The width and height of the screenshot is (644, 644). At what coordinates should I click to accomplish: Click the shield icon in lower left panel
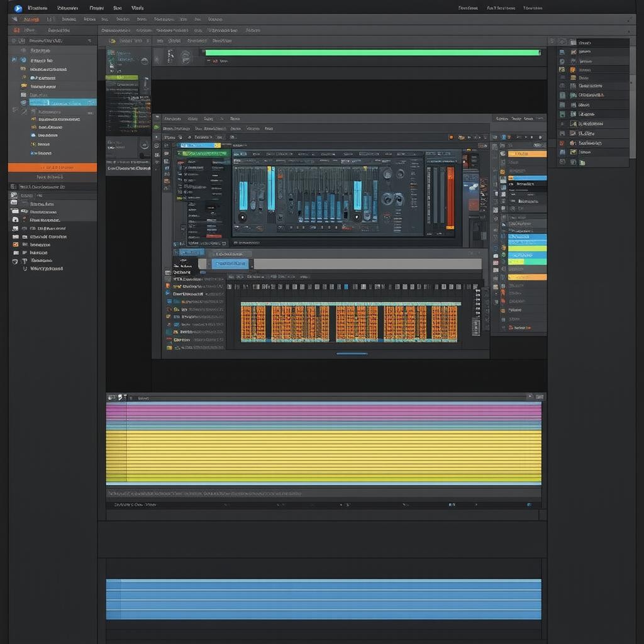coord(15,261)
